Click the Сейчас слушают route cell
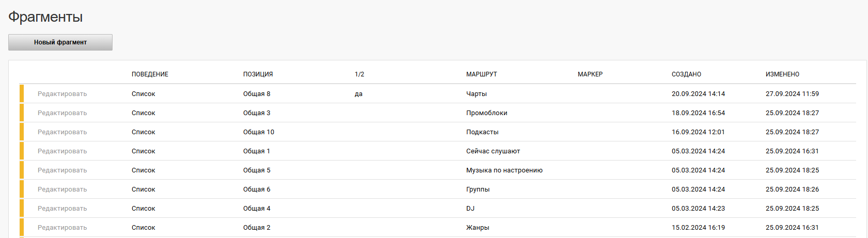The width and height of the screenshot is (868, 238). [x=493, y=151]
